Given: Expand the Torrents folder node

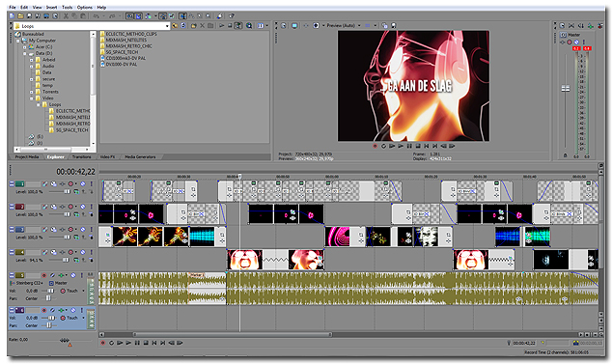Looking at the screenshot, I should click(x=32, y=92).
